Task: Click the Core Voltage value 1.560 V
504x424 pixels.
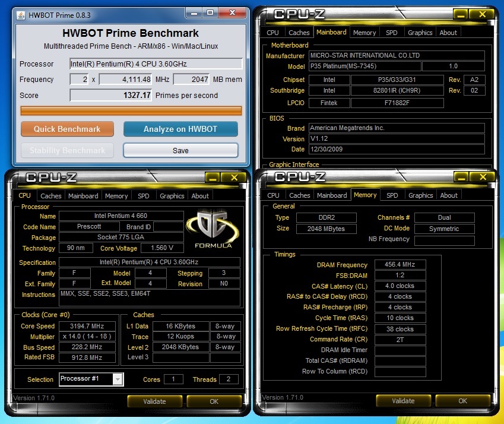Action: pyautogui.click(x=162, y=248)
